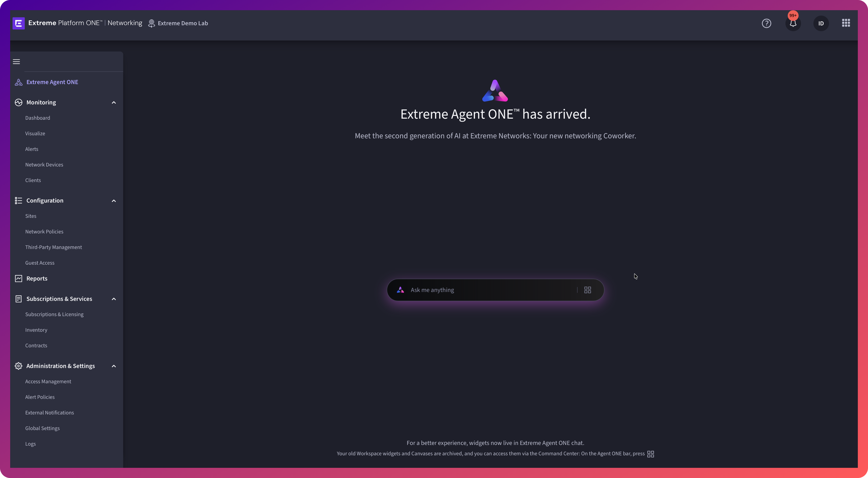
Task: Open Alert Policies
Action: pyautogui.click(x=40, y=397)
